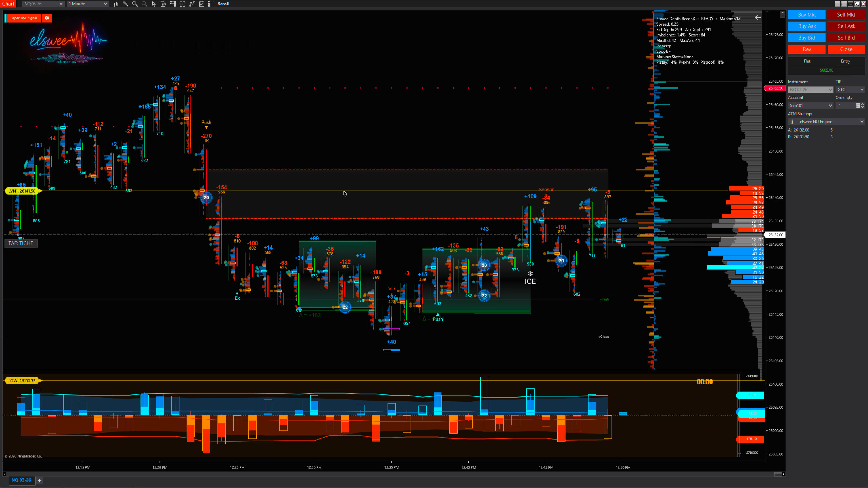Open the bar style chart icon
The width and height of the screenshot is (868, 488).
click(116, 4)
